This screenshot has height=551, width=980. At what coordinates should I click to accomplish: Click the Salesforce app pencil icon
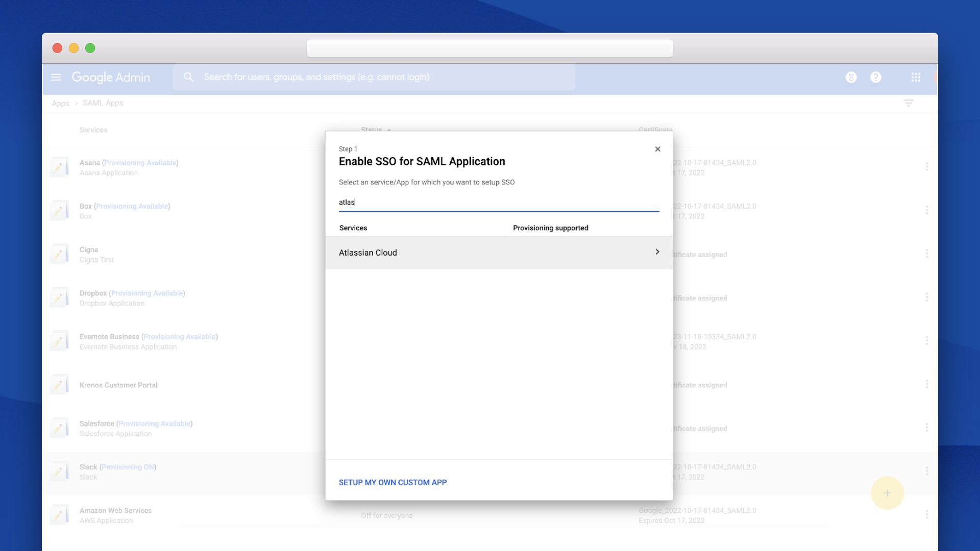[x=59, y=428]
